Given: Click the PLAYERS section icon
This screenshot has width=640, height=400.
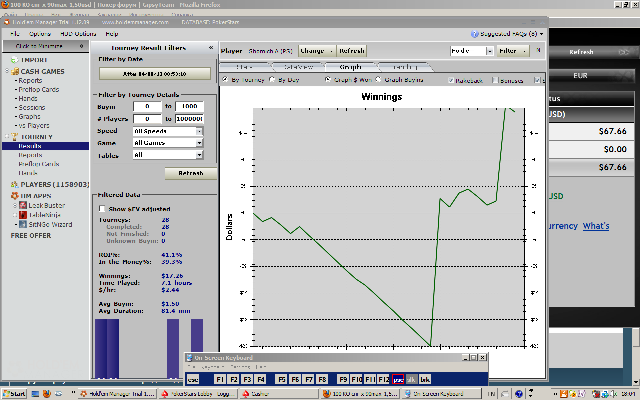Looking at the screenshot, I should 14,184.
